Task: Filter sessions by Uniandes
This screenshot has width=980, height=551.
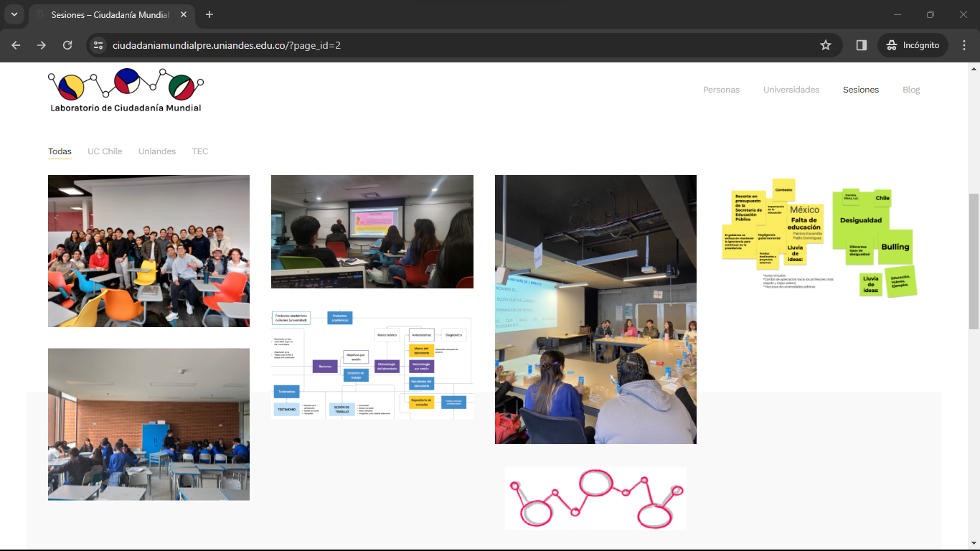Action: pos(157,151)
